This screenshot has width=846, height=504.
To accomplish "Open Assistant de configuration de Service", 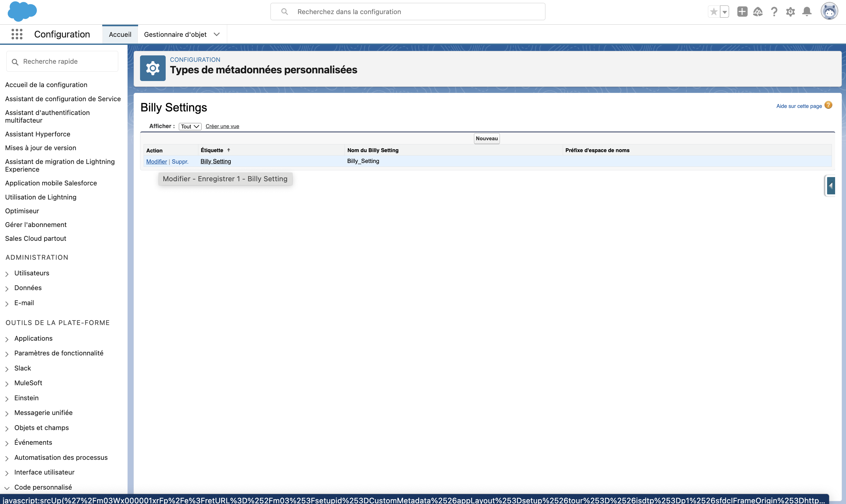I will 63,99.
